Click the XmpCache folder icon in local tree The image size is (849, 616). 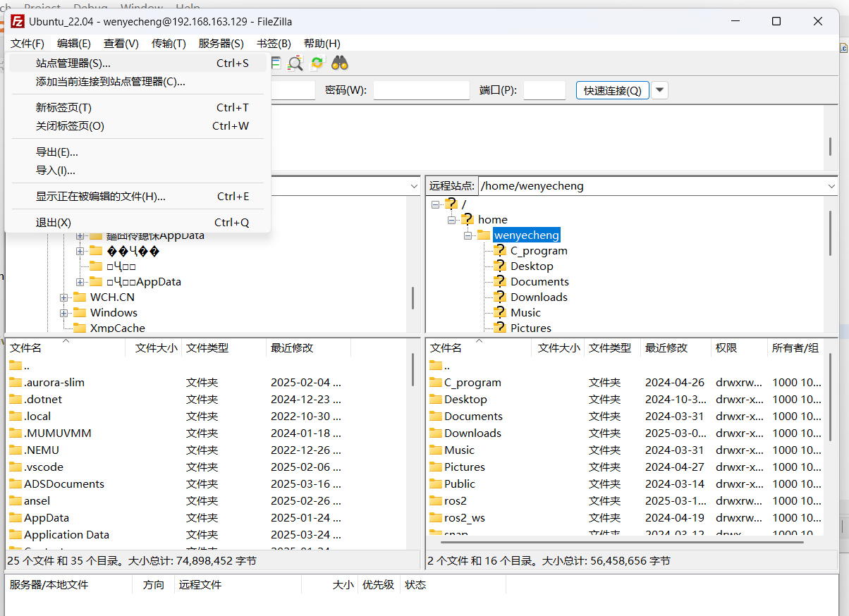pyautogui.click(x=80, y=328)
